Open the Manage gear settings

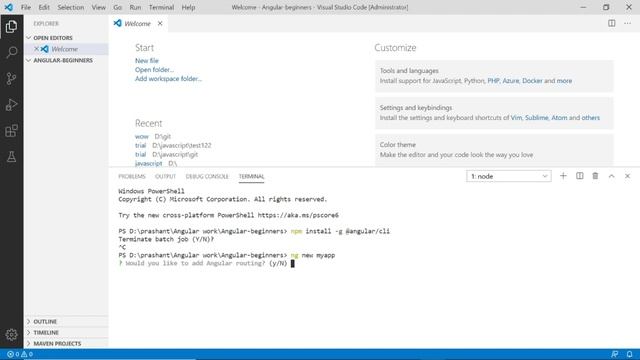[x=11, y=335]
